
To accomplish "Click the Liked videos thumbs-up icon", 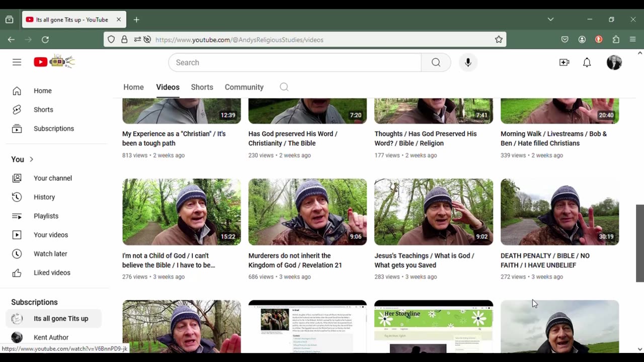I will coord(17,273).
